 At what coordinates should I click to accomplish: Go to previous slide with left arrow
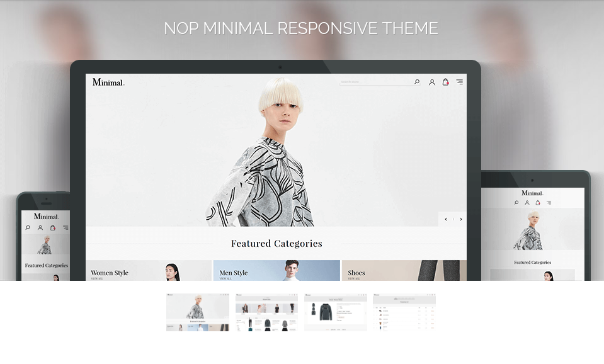click(x=446, y=219)
